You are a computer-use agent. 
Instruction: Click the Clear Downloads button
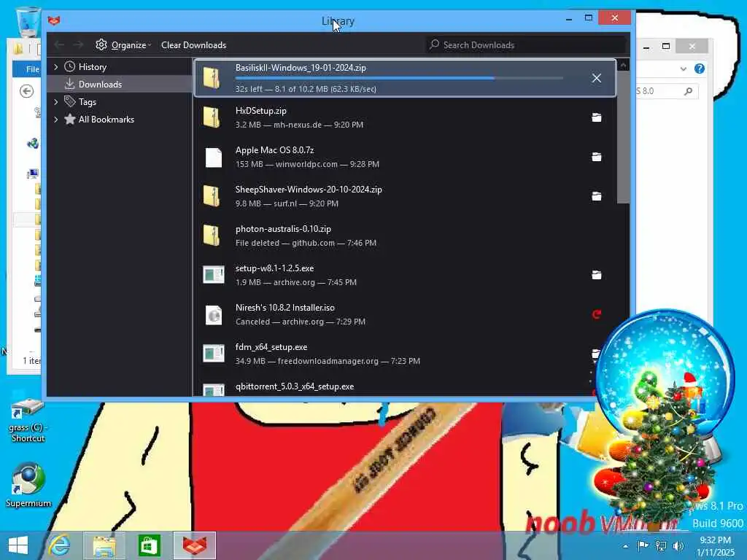[x=193, y=44]
